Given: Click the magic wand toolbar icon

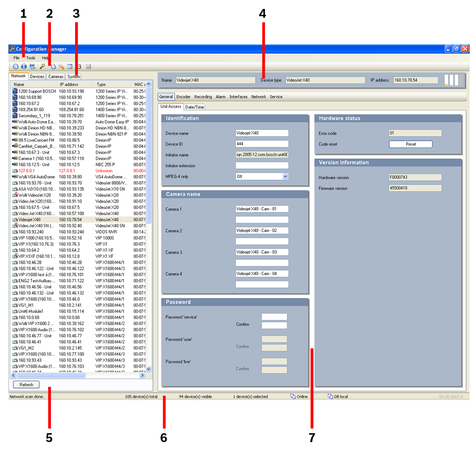Looking at the screenshot, I should (43, 67).
